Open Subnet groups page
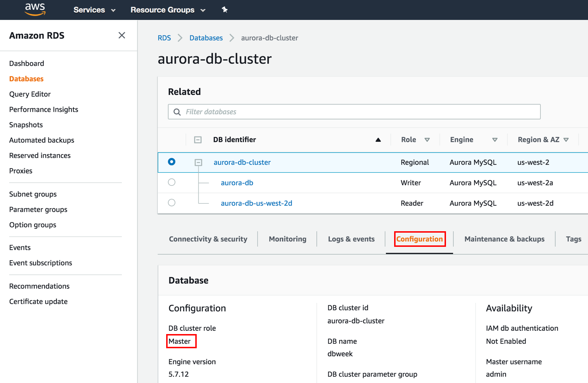 pos(33,194)
